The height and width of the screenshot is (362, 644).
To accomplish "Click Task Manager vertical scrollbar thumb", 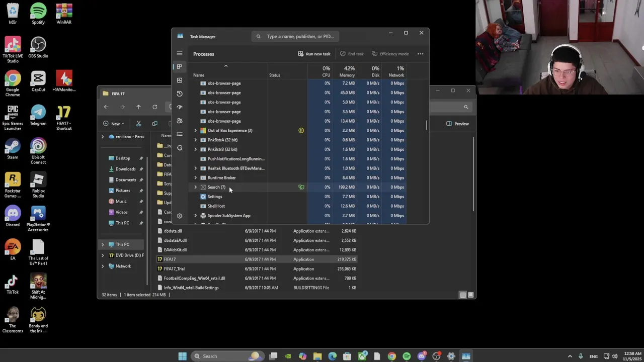I will [427, 125].
